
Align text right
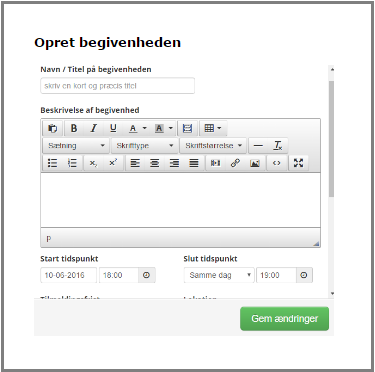point(174,163)
